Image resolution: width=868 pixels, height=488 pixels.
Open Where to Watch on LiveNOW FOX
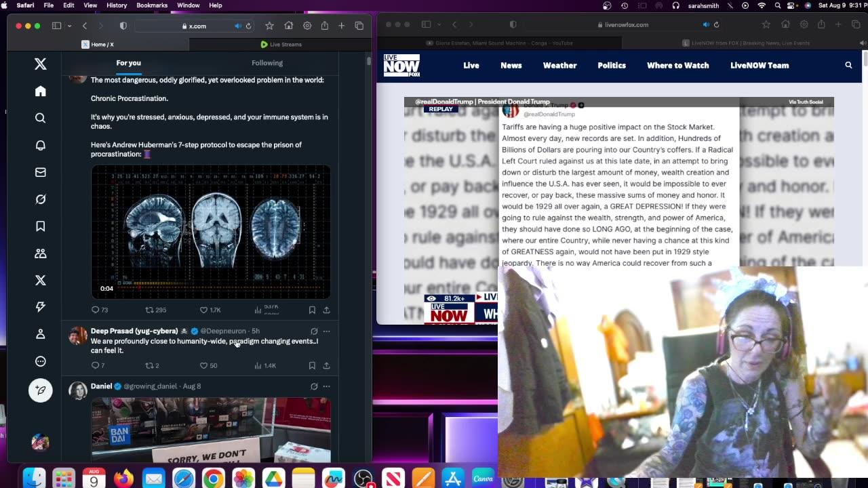pyautogui.click(x=678, y=65)
